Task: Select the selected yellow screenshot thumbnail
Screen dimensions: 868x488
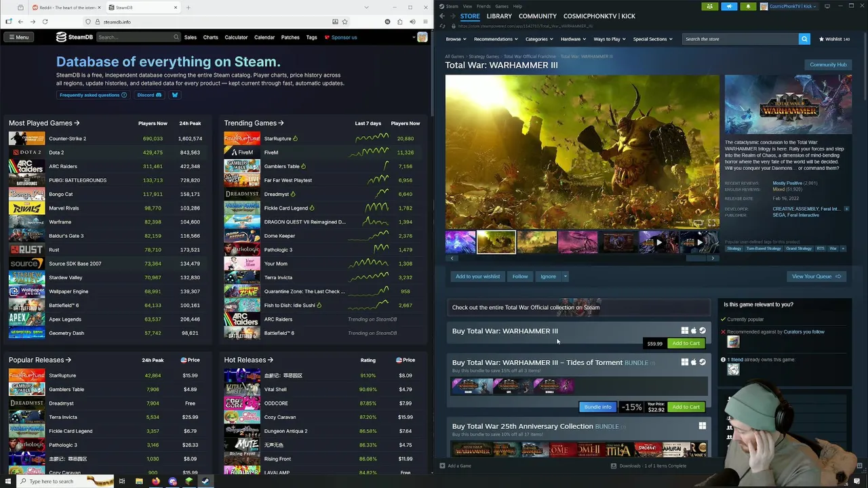Action: click(x=496, y=242)
